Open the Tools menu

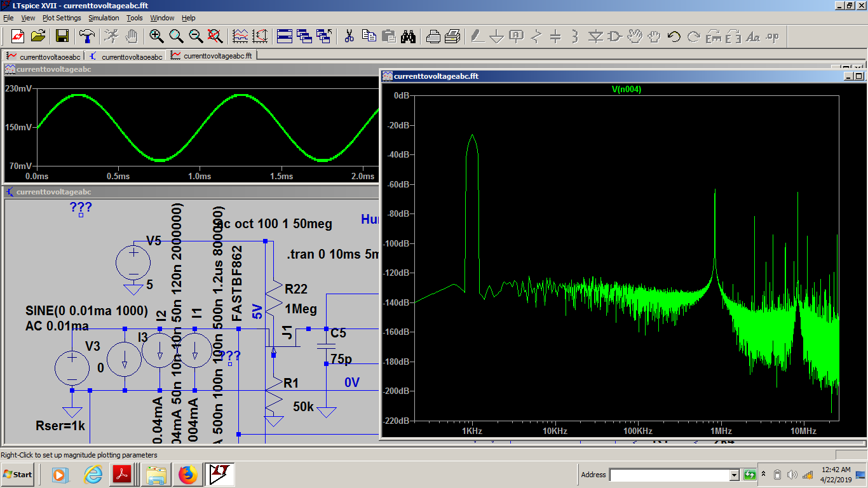pyautogui.click(x=135, y=18)
